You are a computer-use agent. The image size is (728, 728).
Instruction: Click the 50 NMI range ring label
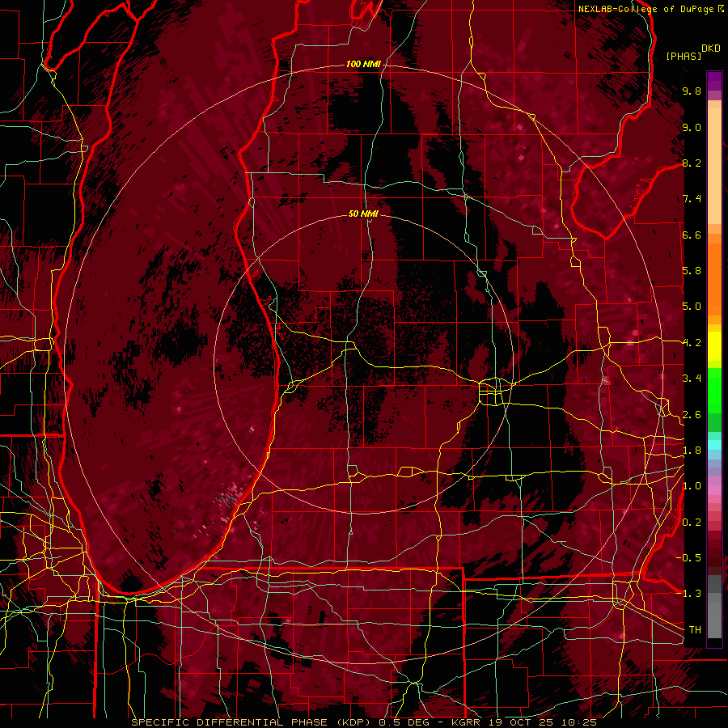coord(363,214)
